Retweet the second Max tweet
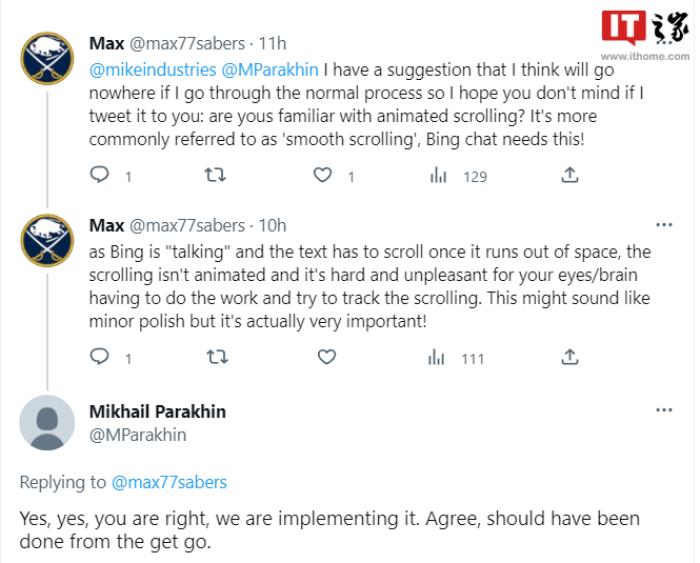 [x=214, y=357]
